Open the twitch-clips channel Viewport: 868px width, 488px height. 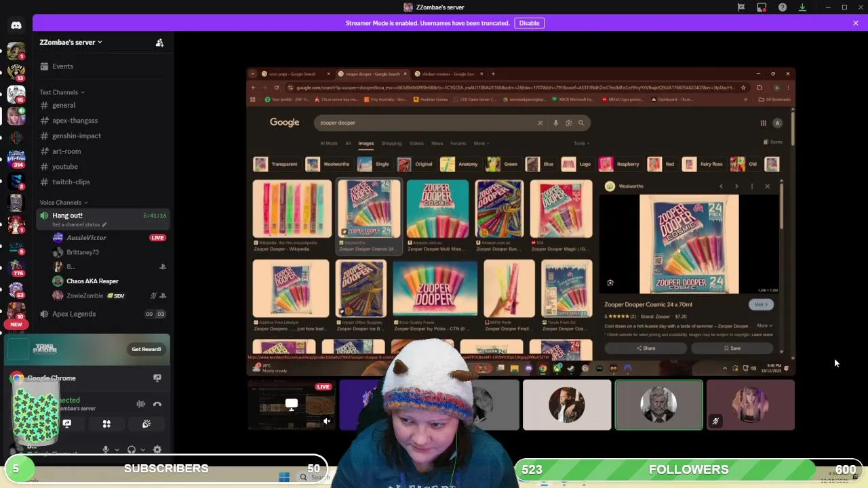(102, 182)
